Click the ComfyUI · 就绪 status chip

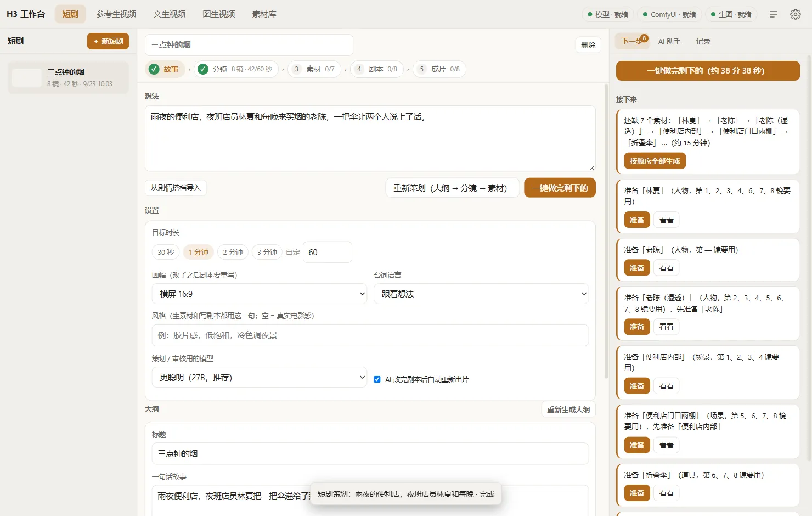click(669, 14)
